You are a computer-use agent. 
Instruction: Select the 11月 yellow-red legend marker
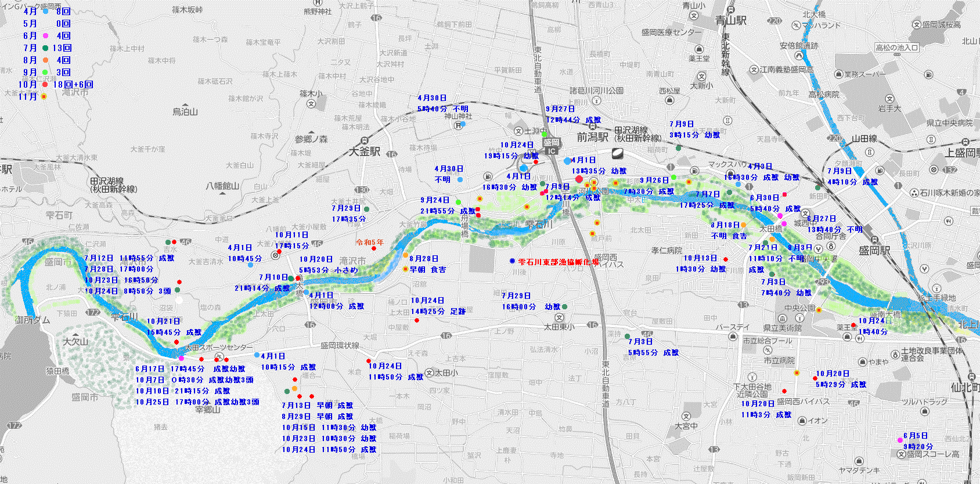44,96
